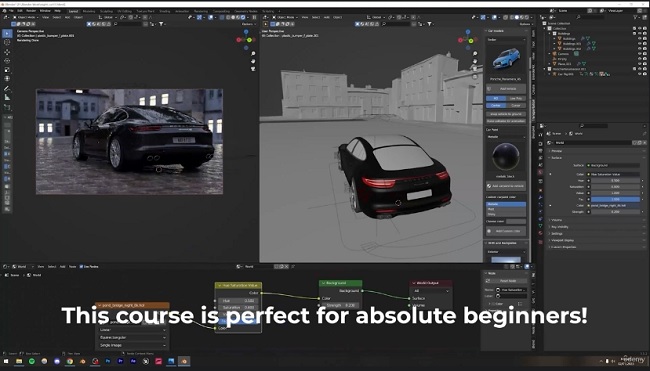Select the Select Box tool in left viewport
Viewport: 650px width, 371px height.
[7, 34]
